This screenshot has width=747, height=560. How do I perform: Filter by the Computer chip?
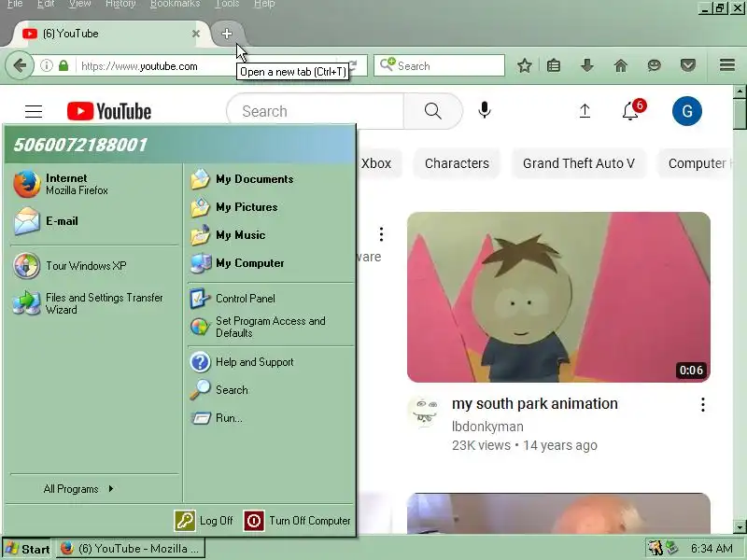[x=696, y=164]
